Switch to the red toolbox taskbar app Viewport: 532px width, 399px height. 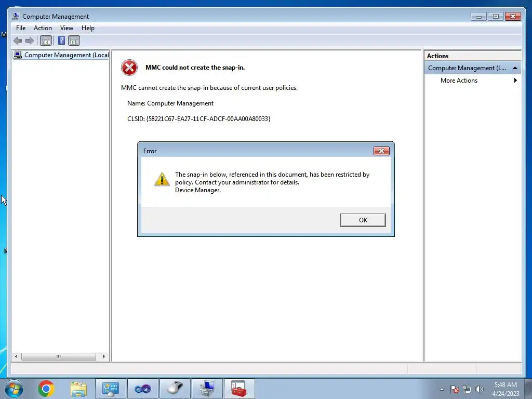point(240,389)
